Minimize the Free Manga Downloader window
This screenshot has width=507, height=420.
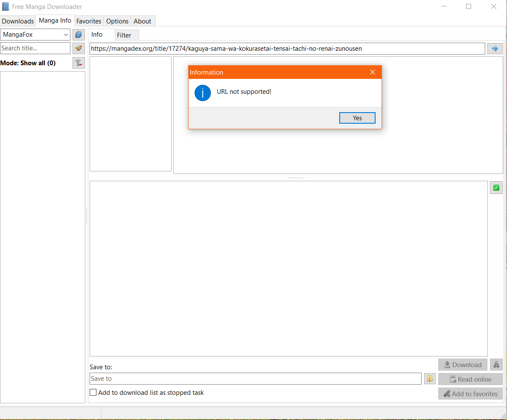(444, 6)
